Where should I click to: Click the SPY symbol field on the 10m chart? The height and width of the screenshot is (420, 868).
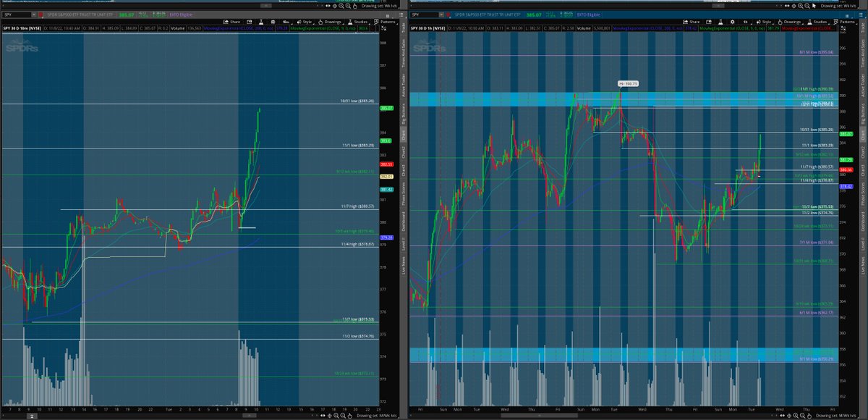click(17, 14)
